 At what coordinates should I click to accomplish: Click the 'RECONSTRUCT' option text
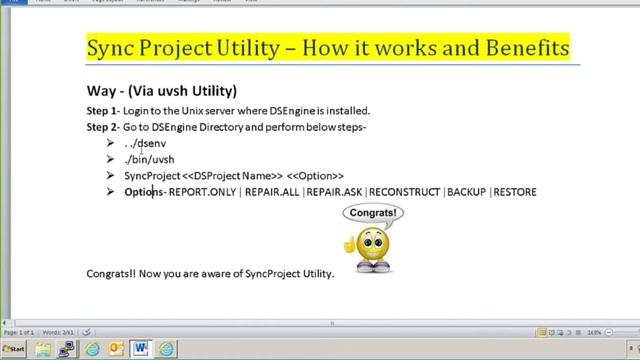[404, 192]
